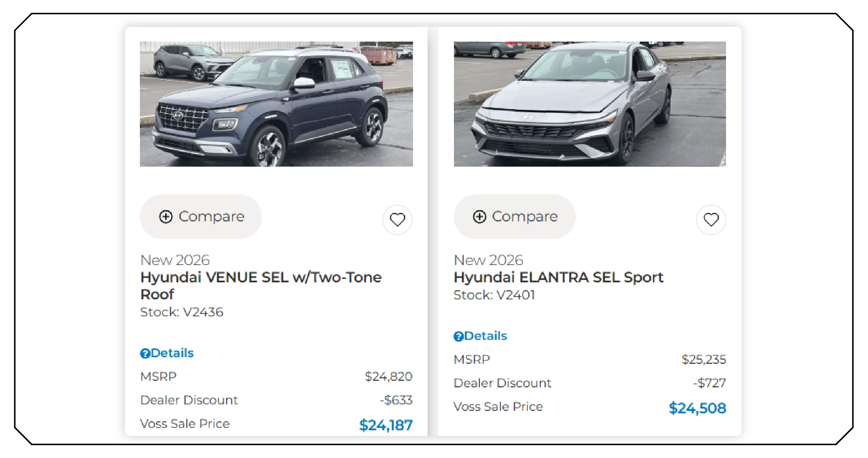Click the heart icon on the Venue listing

(397, 219)
